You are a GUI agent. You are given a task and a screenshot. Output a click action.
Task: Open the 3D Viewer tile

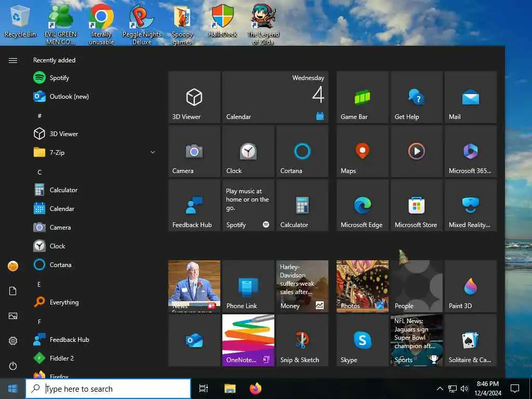click(194, 97)
